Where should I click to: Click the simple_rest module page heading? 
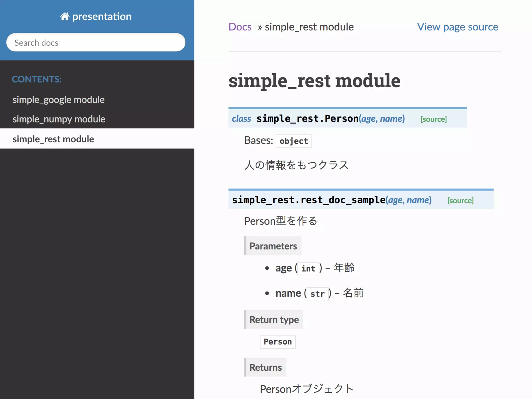tap(314, 81)
